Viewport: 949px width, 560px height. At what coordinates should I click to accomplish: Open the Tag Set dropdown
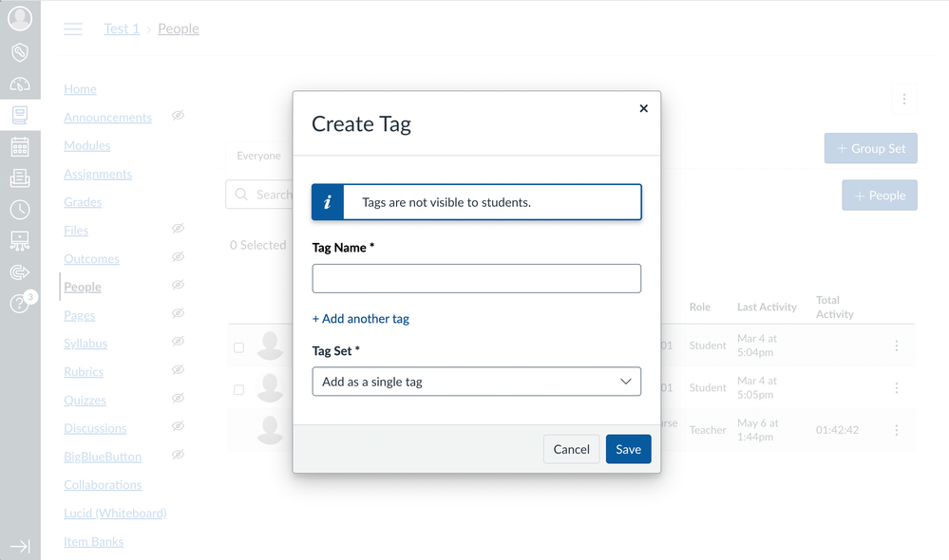coord(477,382)
